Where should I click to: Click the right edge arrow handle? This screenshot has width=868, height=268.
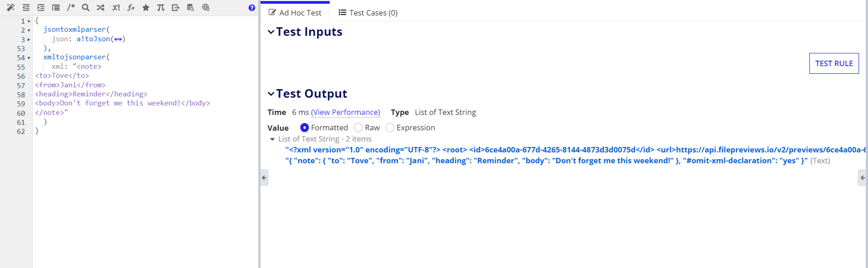(x=863, y=178)
